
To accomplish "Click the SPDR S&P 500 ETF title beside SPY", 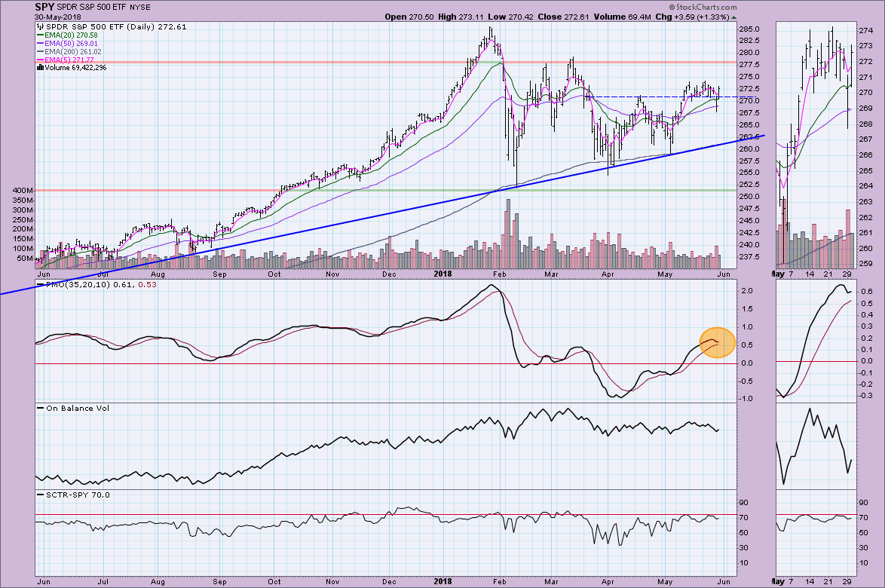I will click(91, 8).
